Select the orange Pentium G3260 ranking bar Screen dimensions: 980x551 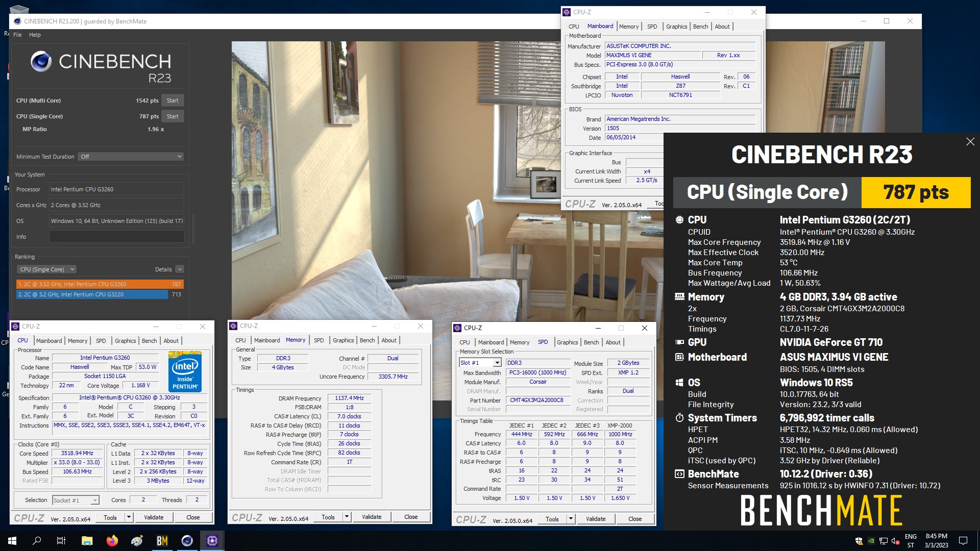(x=100, y=284)
